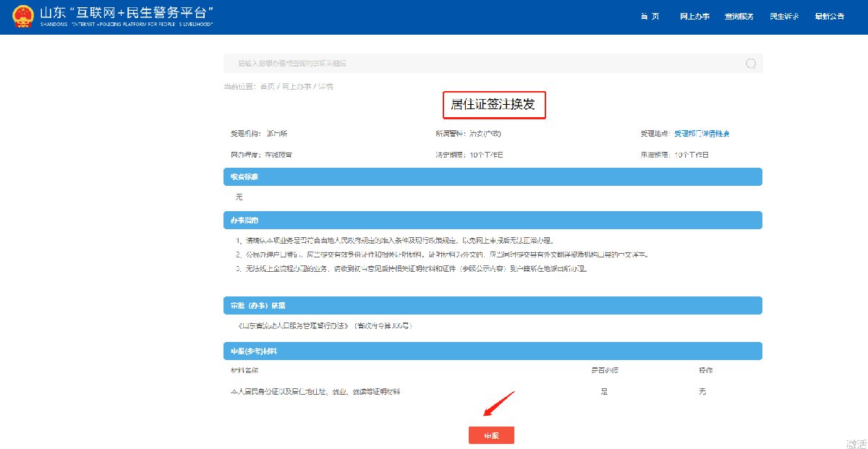Viewport: 868px width, 449px height.
Task: Click the national emblem logo in the header
Action: (22, 16)
